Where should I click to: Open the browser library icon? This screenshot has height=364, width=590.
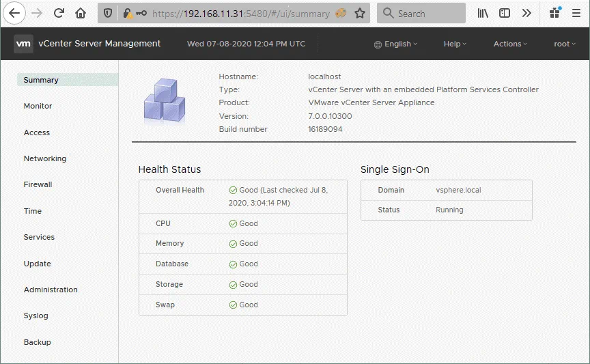(483, 13)
